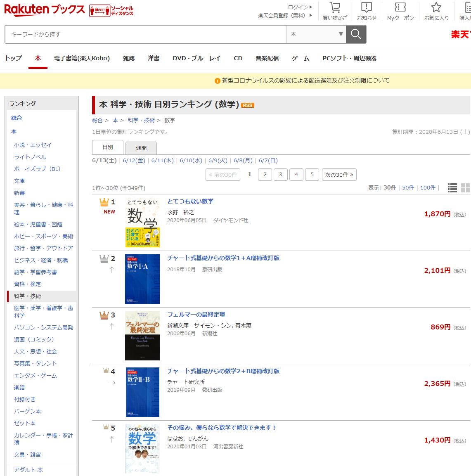The width and height of the screenshot is (471, 476).
Task: Open the COVID delivery delay notice link
Action: click(x=305, y=81)
